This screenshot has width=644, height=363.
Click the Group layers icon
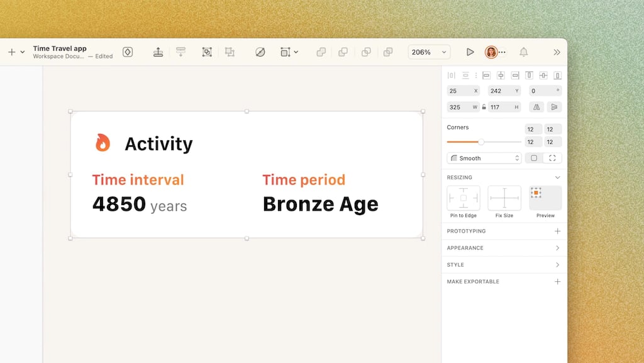(207, 52)
